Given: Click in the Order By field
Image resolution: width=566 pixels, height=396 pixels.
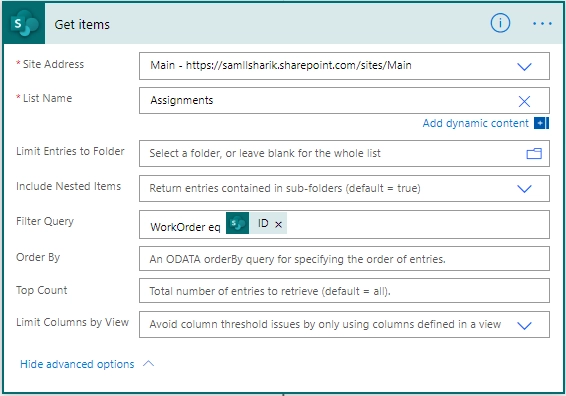Looking at the screenshot, I should tap(344, 259).
